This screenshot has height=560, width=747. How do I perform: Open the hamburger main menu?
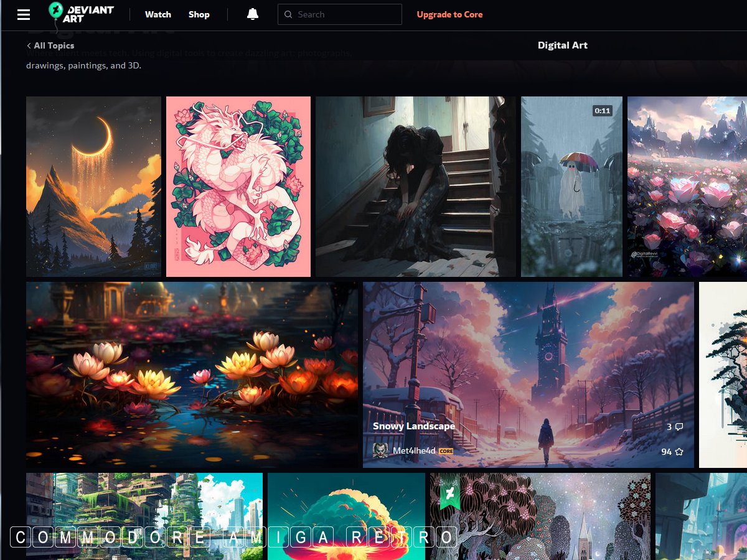tap(24, 14)
